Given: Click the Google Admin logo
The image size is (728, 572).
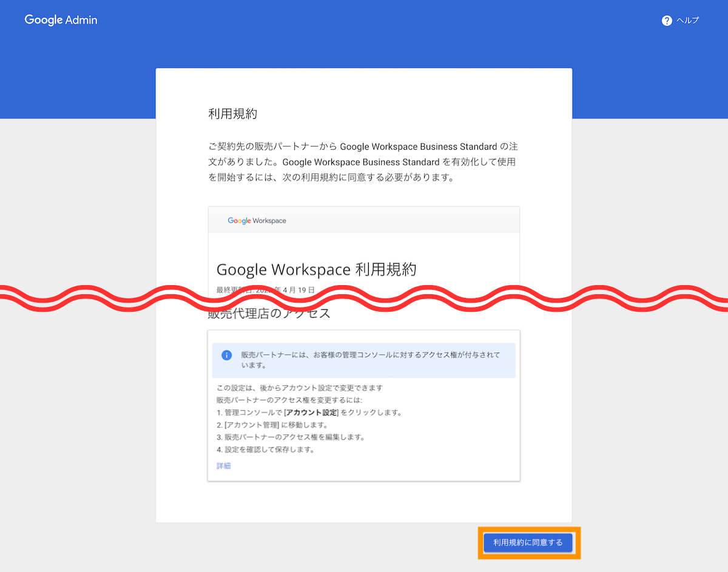Looking at the screenshot, I should point(61,20).
